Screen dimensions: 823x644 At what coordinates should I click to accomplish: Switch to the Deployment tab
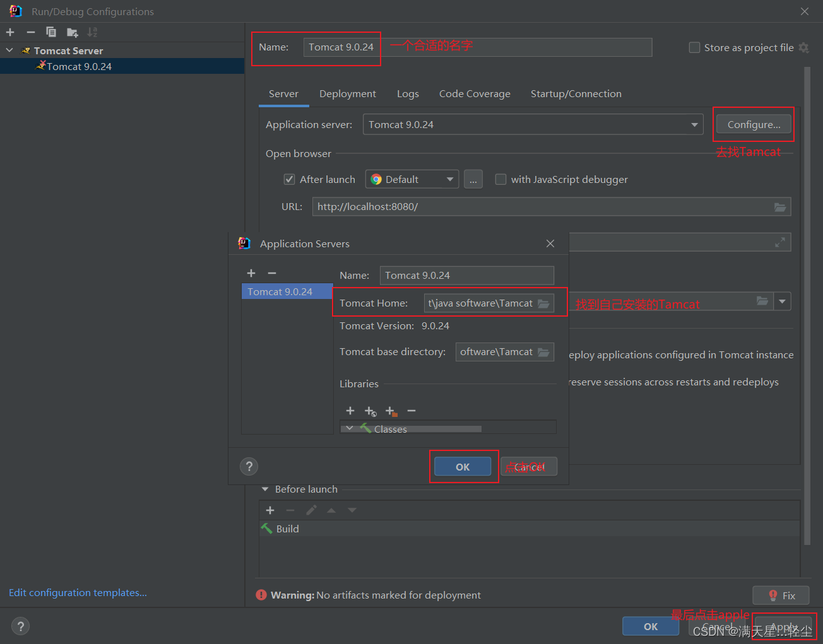(348, 94)
